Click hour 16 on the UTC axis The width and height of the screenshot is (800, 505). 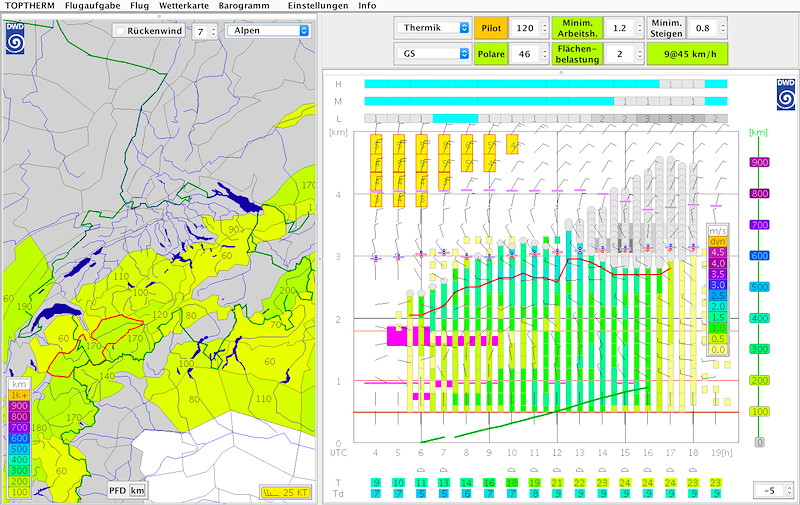647,452
